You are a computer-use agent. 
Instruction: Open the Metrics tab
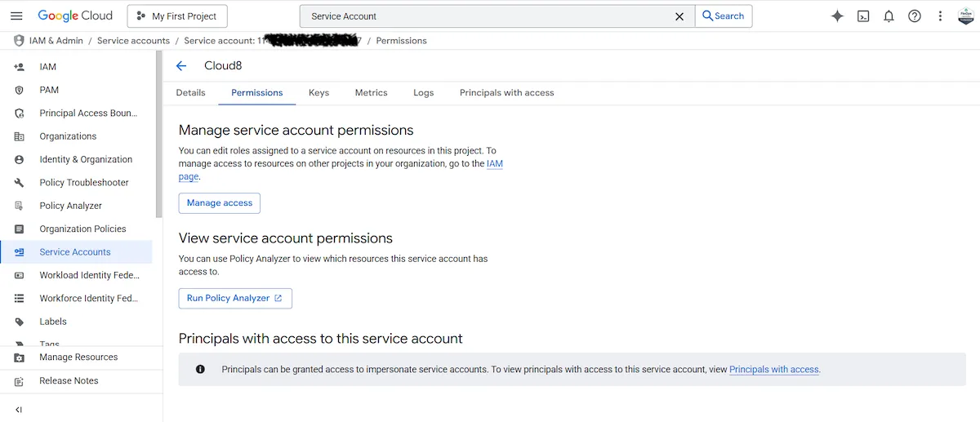click(x=371, y=92)
